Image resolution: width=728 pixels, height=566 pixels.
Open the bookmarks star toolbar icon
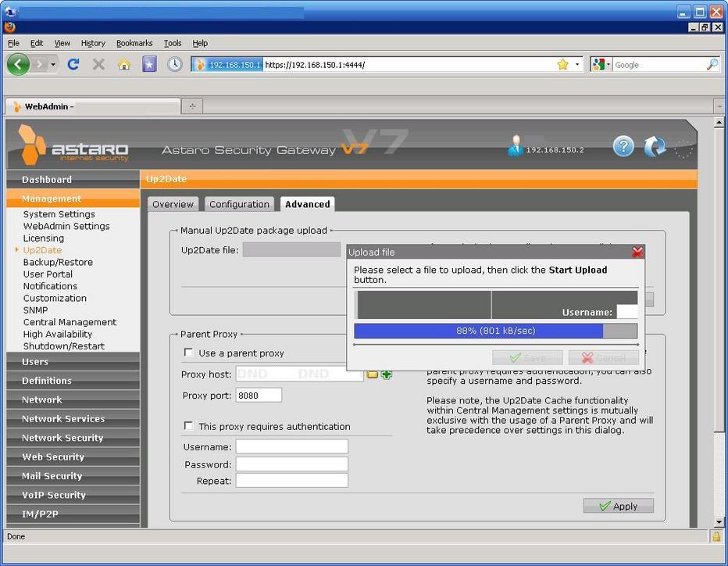coord(149,64)
